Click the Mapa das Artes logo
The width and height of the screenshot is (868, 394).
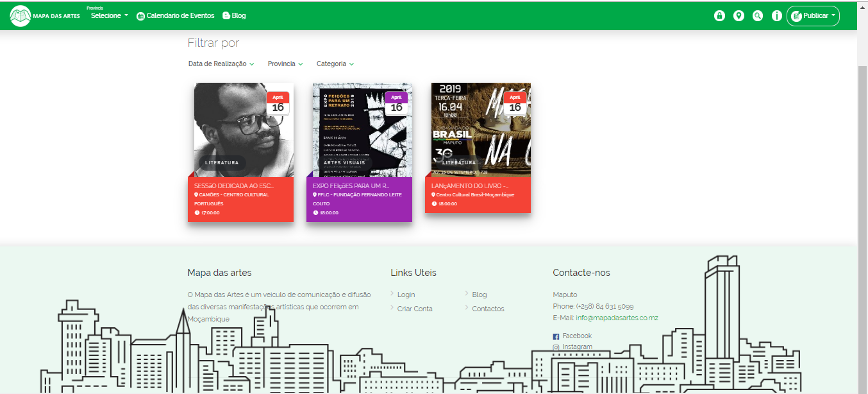coord(45,16)
